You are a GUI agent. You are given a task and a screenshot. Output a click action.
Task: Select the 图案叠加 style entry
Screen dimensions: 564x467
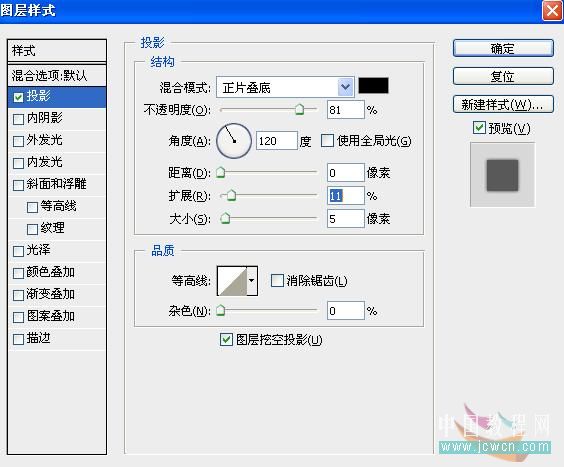pyautogui.click(x=57, y=317)
